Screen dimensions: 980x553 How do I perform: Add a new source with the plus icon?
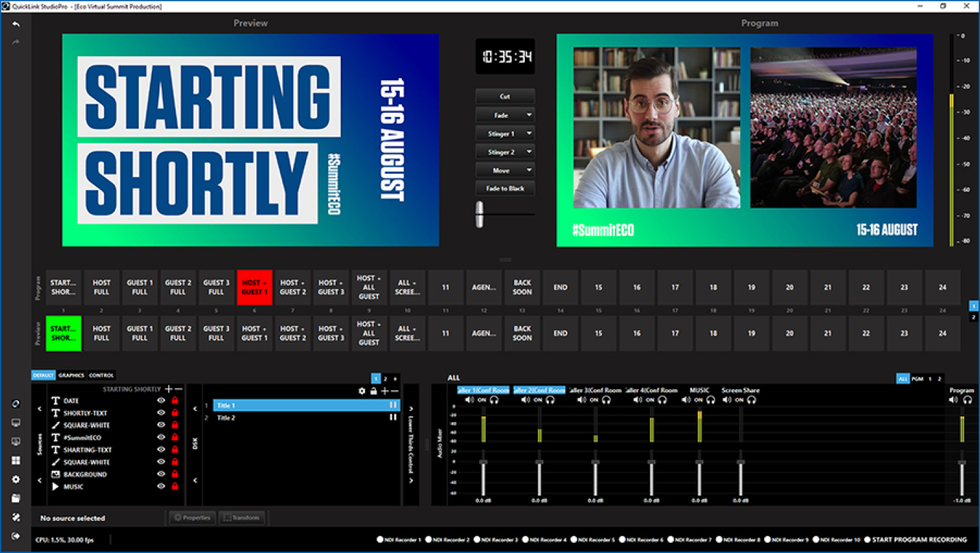169,389
